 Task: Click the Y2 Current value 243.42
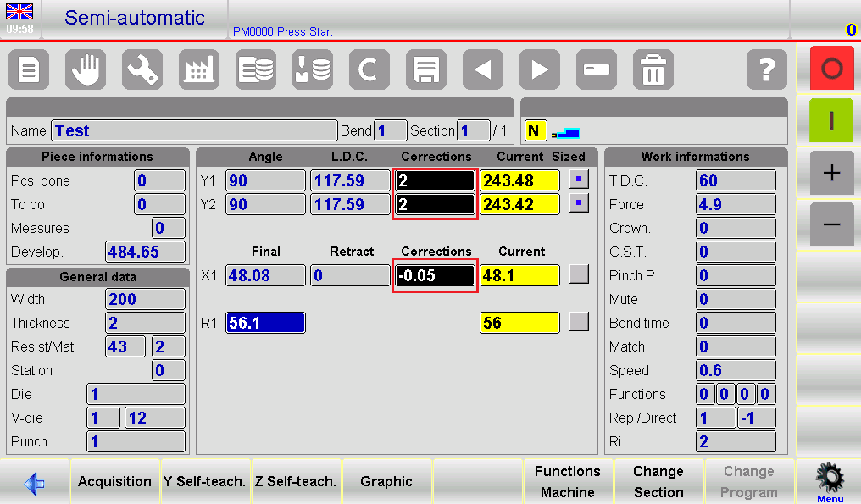click(x=520, y=204)
